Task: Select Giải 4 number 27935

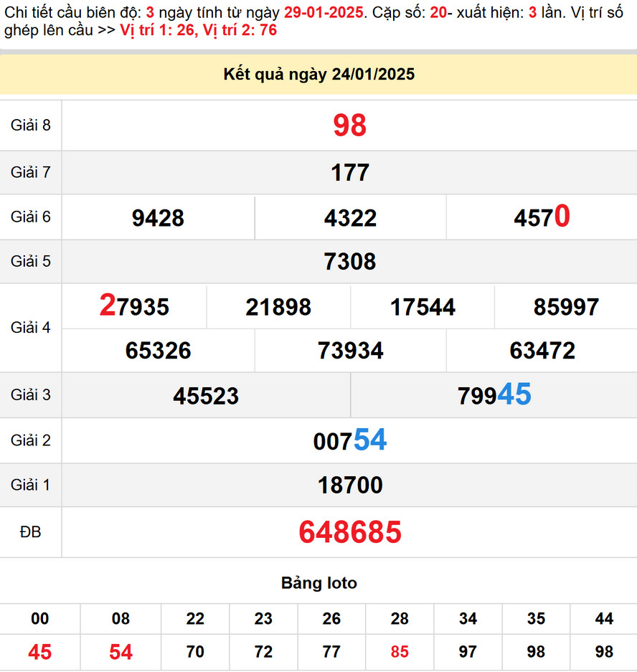Action: point(134,307)
